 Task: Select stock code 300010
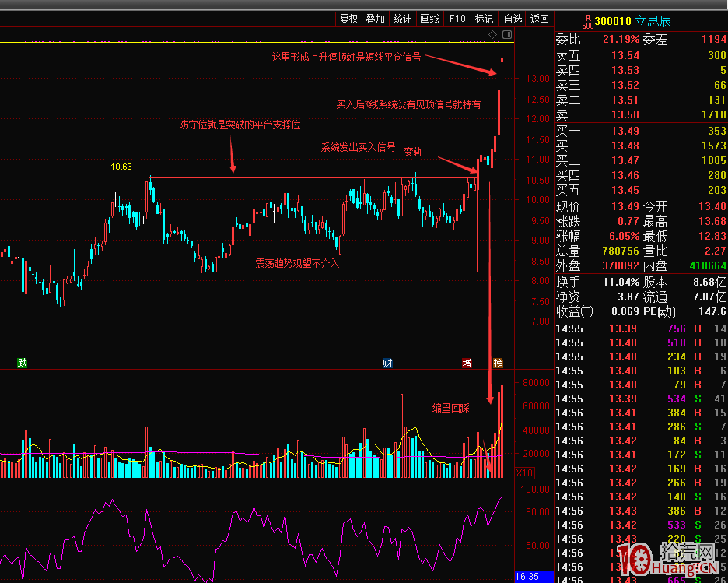[x=614, y=21]
